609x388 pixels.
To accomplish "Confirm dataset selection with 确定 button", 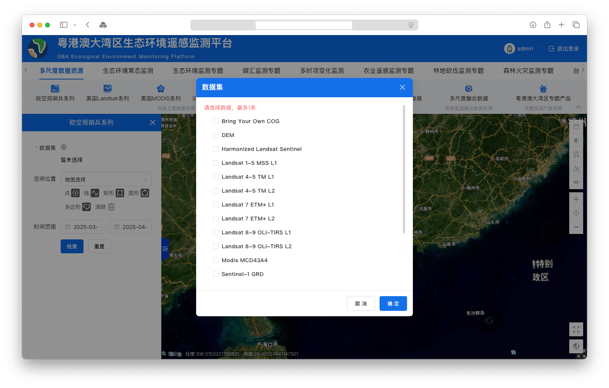I will [x=393, y=303].
